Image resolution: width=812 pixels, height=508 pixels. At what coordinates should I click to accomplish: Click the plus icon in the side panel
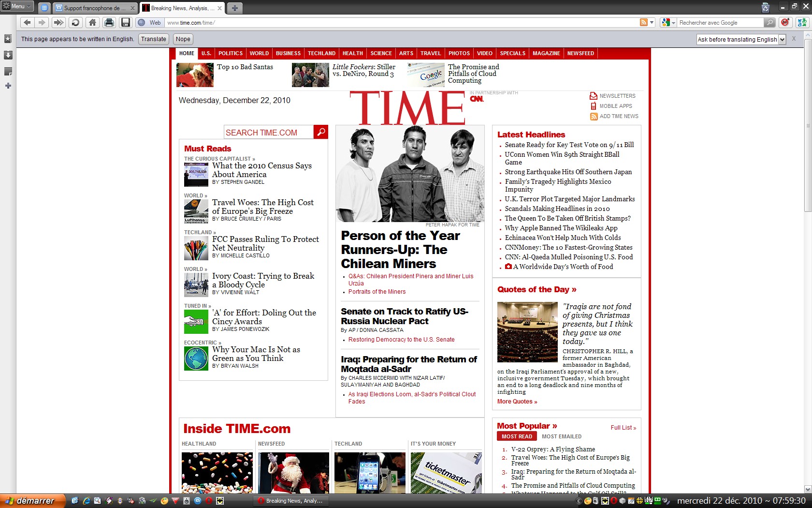pos(8,86)
